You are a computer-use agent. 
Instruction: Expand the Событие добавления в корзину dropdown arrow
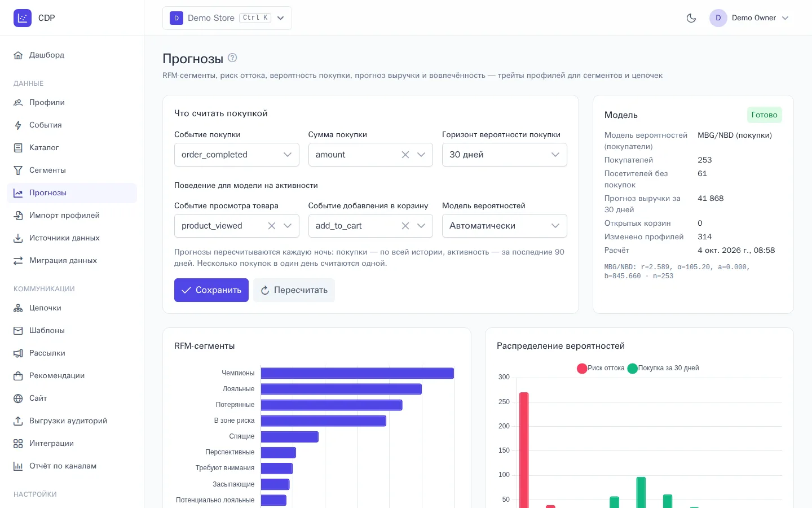point(421,226)
